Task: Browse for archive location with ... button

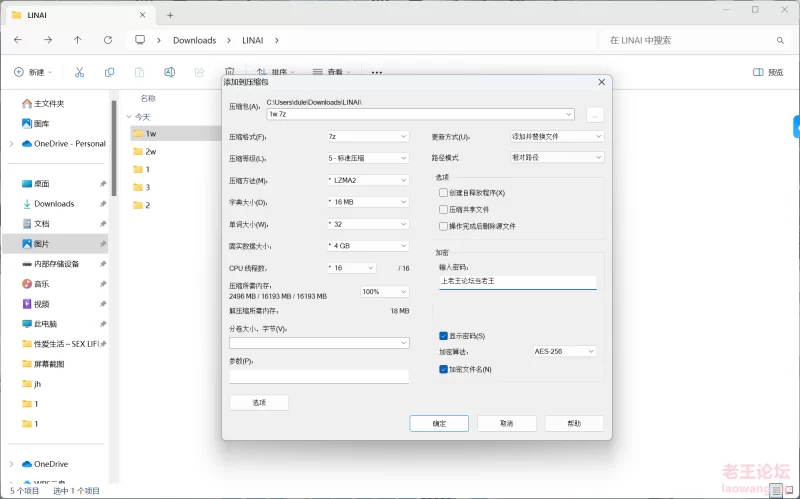Action: pos(594,115)
